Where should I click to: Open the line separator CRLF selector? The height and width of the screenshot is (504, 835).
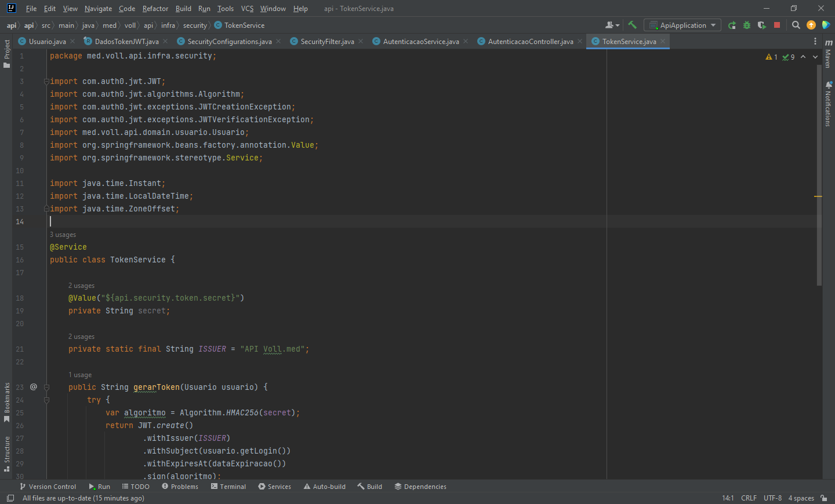749,498
